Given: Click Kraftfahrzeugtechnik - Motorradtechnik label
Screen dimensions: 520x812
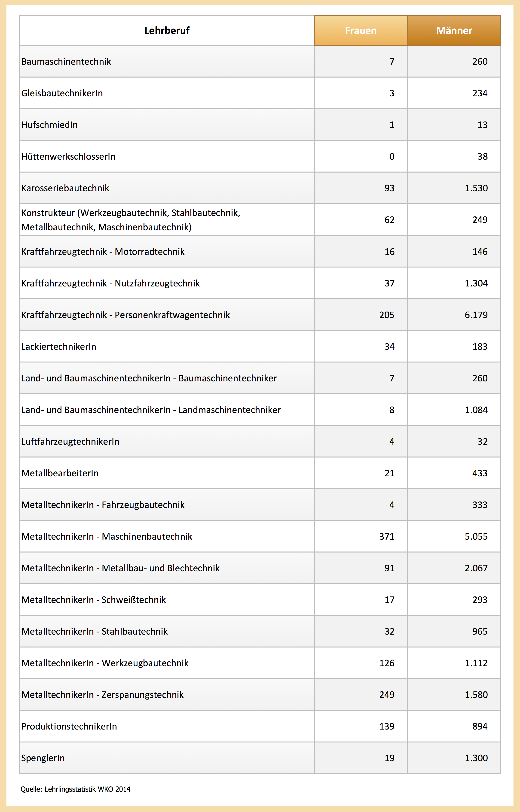Looking at the screenshot, I should click(103, 252).
